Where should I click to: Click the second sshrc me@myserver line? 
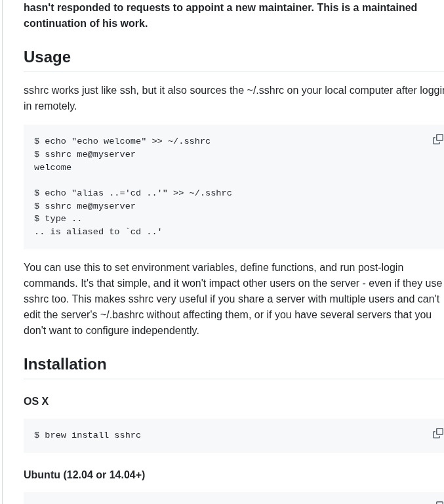pyautogui.click(x=85, y=206)
